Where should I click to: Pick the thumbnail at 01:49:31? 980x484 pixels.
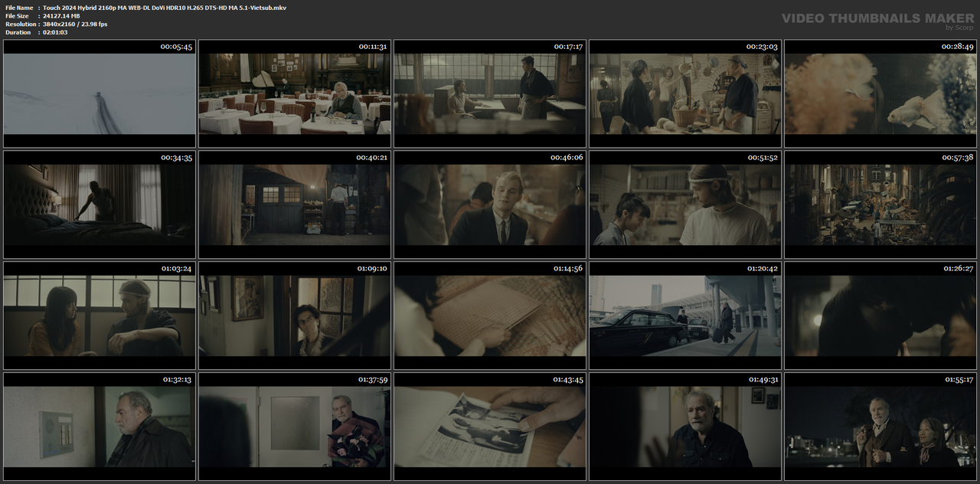pos(685,427)
